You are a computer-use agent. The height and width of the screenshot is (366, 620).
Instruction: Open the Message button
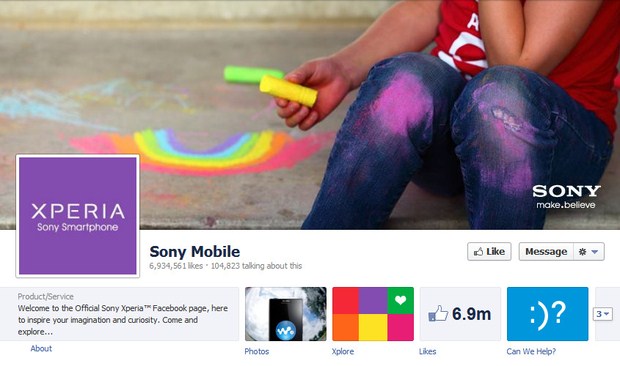tap(546, 251)
